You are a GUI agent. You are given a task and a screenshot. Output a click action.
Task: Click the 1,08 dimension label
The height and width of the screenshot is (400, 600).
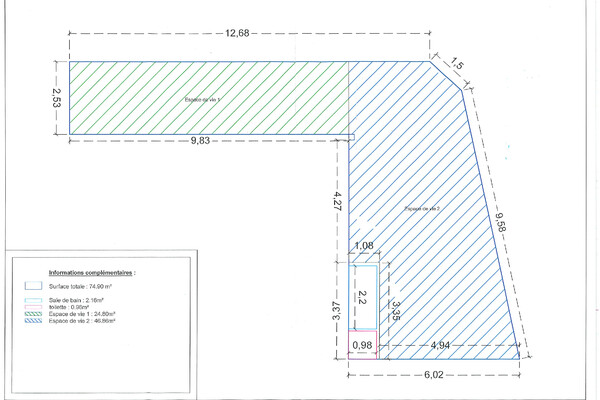point(363,246)
